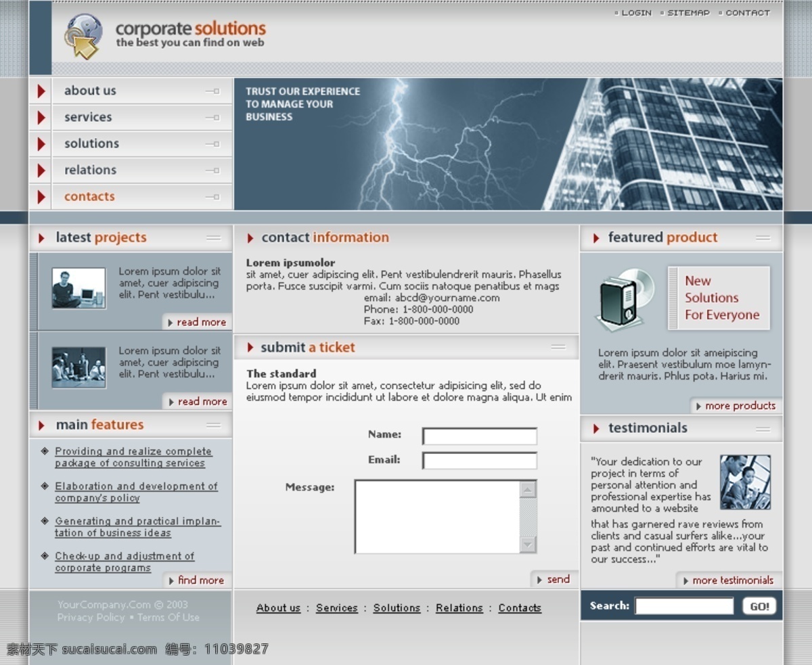Click the featured product CD case icon
The width and height of the screenshot is (812, 665).
pos(625,298)
